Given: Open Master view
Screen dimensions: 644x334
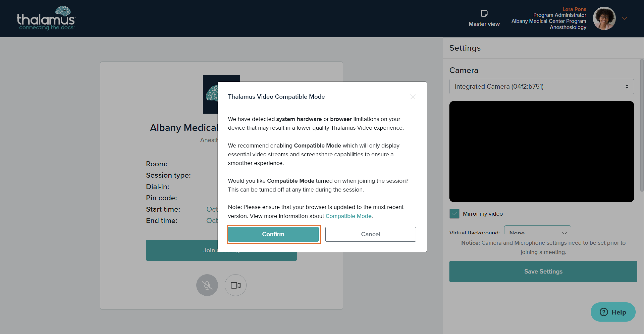Looking at the screenshot, I should (x=484, y=18).
